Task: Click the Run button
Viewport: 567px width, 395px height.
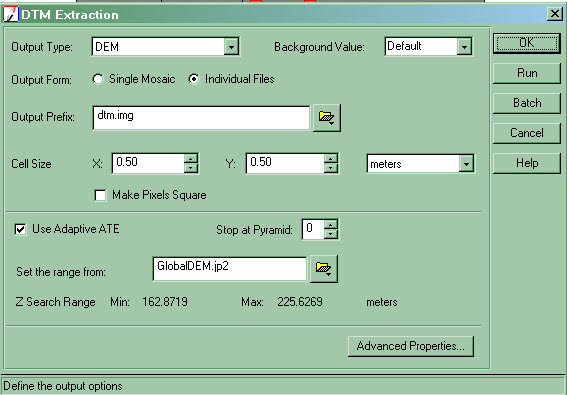Action: click(527, 73)
